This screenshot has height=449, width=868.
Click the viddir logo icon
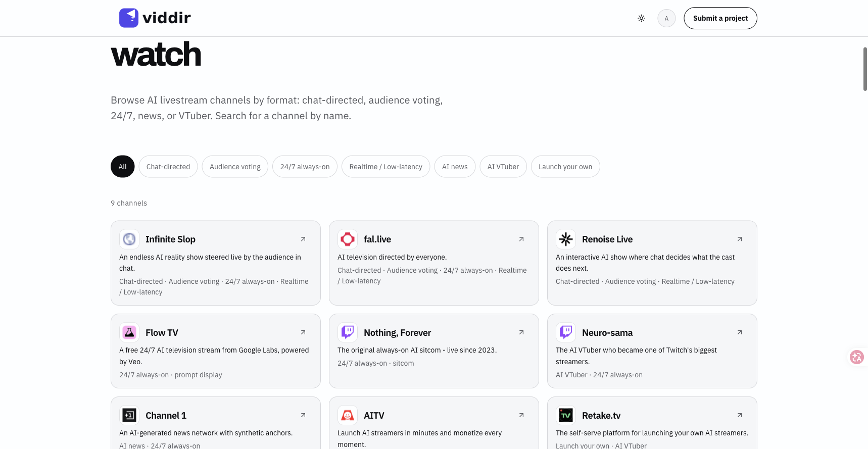[x=129, y=18]
